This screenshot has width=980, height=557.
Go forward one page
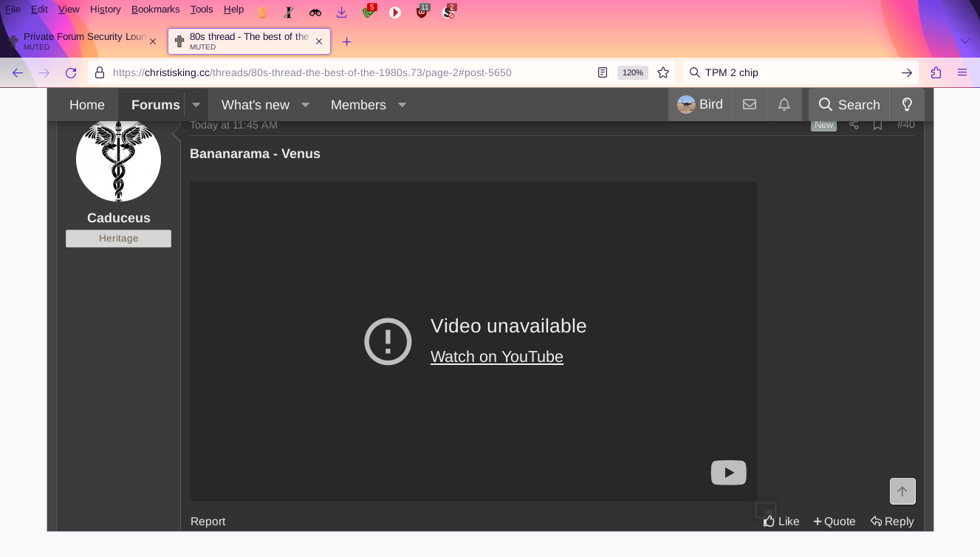click(44, 72)
